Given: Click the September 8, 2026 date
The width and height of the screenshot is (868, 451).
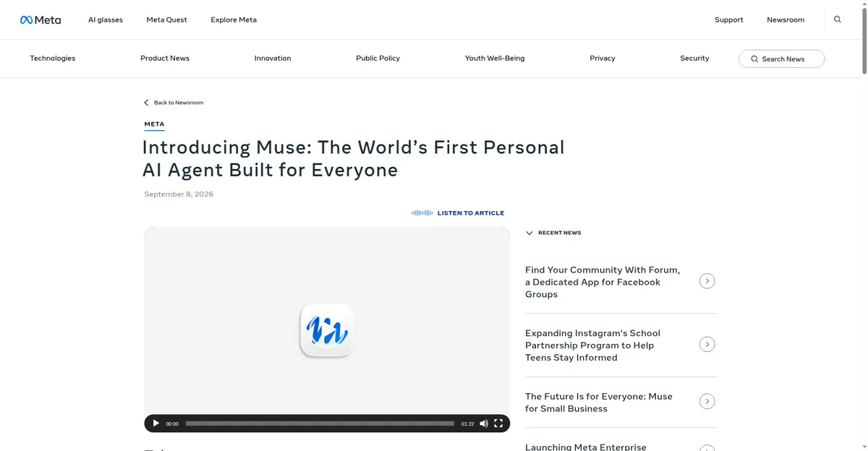Looking at the screenshot, I should coord(179,194).
